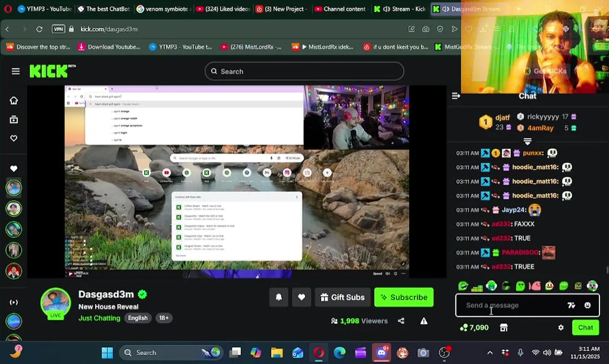Click the filled white heart icon in sidebar
609x364 pixels.
tap(14, 168)
